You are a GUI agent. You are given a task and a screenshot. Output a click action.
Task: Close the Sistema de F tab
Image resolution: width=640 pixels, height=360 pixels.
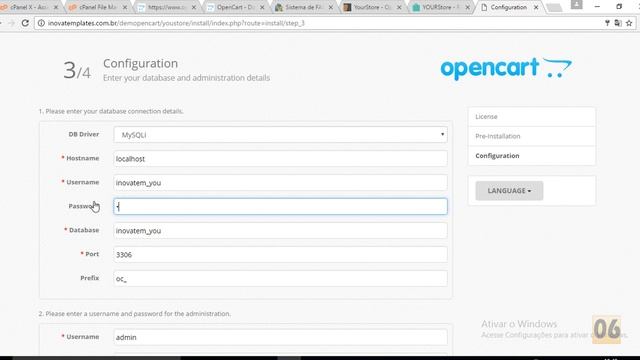coord(331,7)
